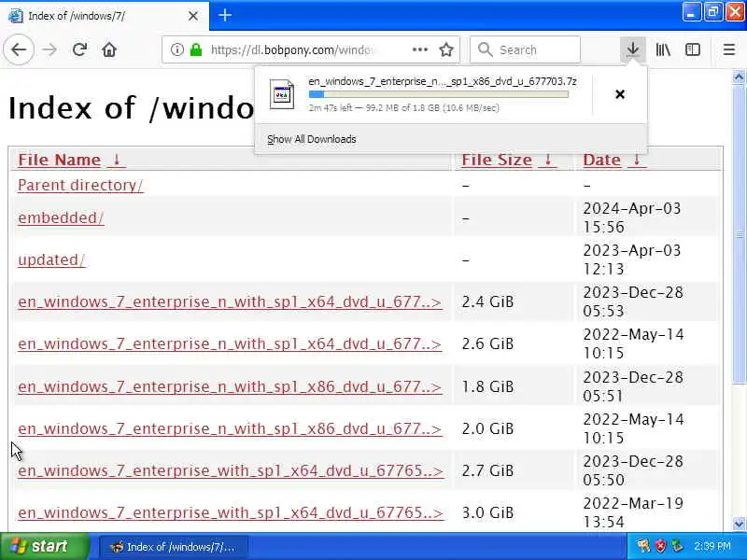747x560 pixels.
Task: Click the red shield tray icon
Action: click(660, 546)
